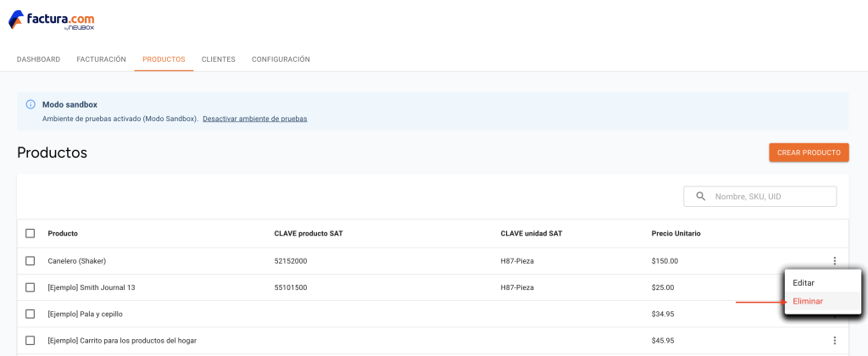Check the Canelero (Shaker) row checkbox
868x356 pixels.
click(31, 261)
